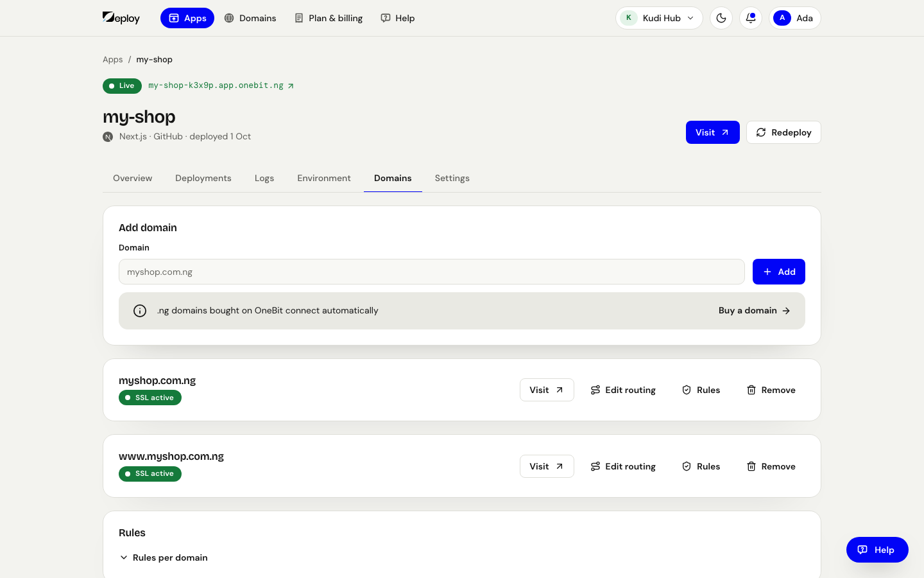Open Plan & billing page
924x578 pixels.
click(x=329, y=18)
